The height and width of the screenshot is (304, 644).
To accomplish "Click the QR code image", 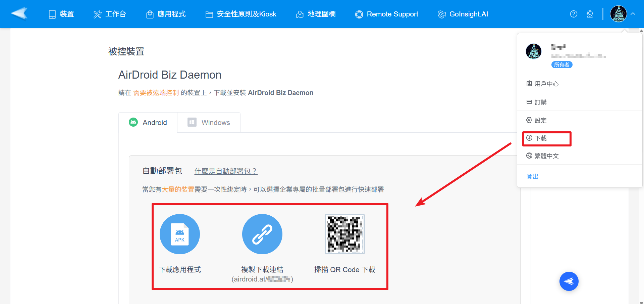I will tap(345, 234).
